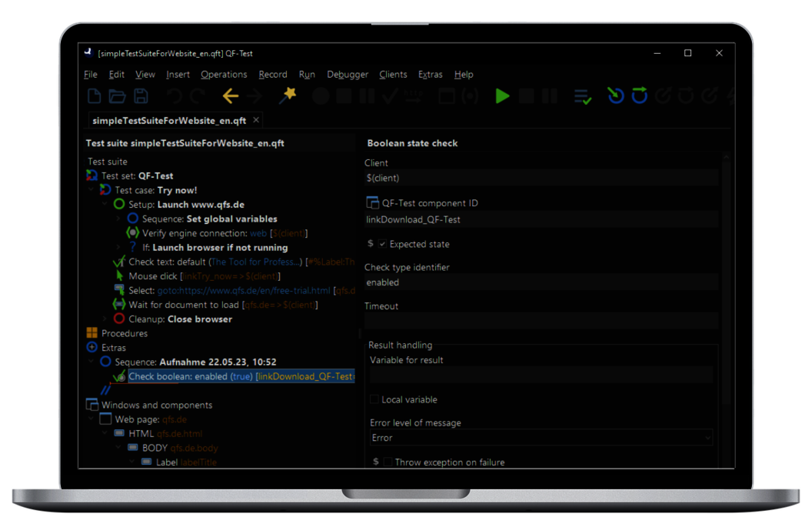Click the blue circular arrow toolbar icon

coord(615,95)
